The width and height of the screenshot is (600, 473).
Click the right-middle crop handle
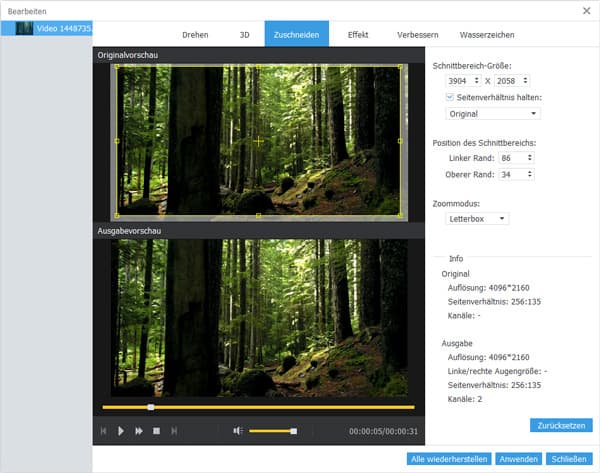(400, 141)
